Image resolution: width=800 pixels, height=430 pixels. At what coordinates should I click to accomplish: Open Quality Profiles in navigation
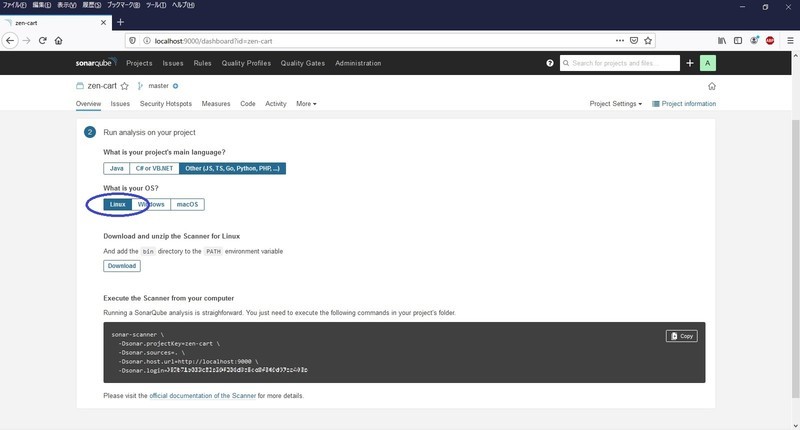(x=246, y=63)
